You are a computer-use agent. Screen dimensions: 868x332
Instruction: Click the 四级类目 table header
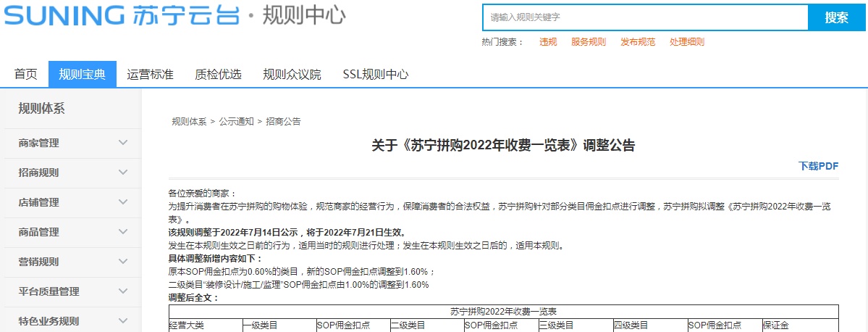tap(631, 325)
